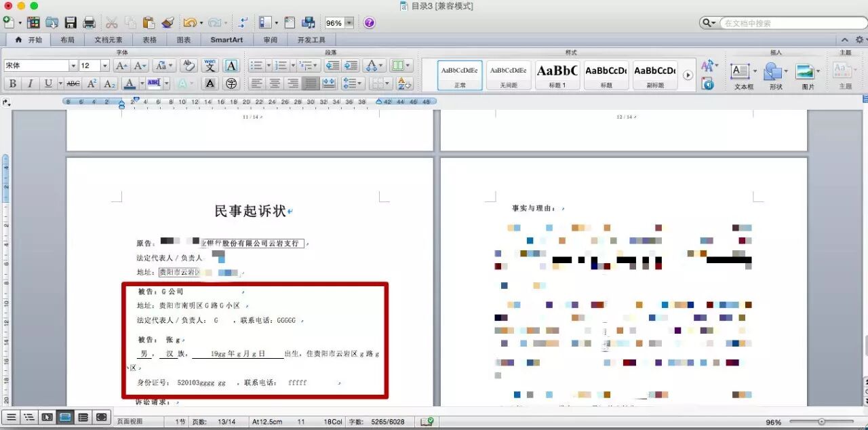Increase font size button

(121, 66)
